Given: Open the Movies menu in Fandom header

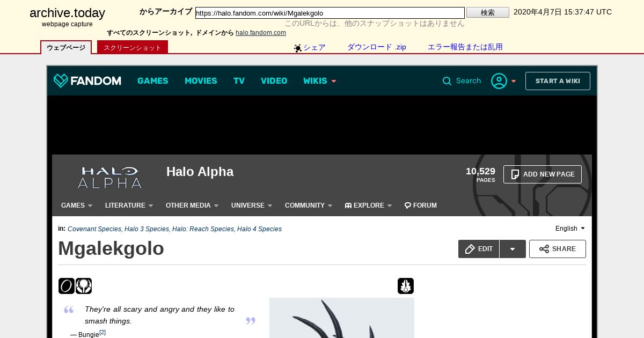Looking at the screenshot, I should click(201, 81).
